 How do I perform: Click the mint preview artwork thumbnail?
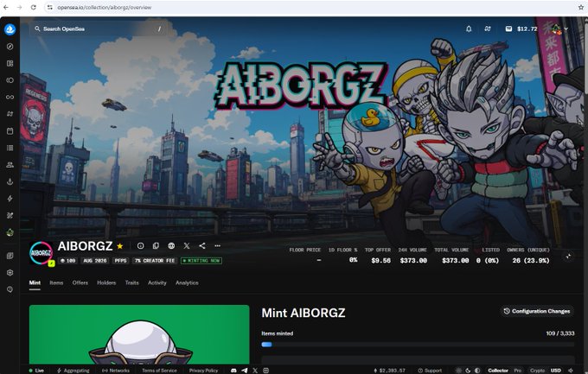coord(139,334)
